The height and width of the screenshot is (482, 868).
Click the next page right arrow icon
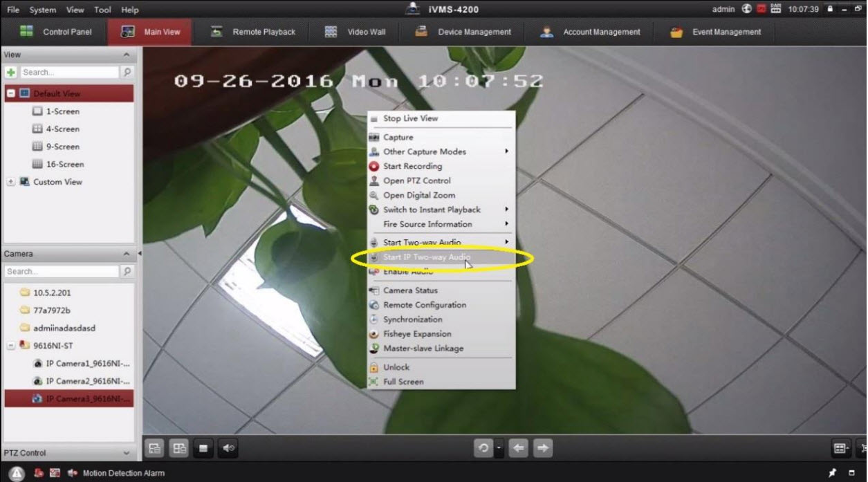(543, 448)
